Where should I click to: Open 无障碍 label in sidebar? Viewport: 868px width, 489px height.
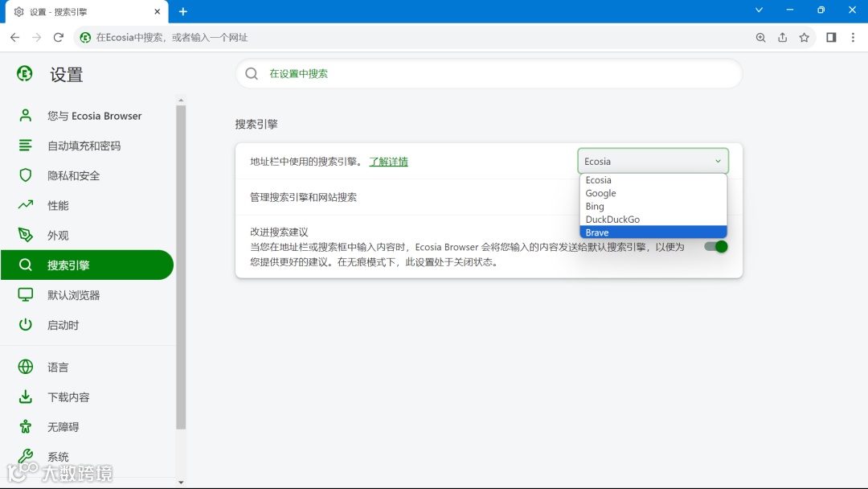click(63, 427)
